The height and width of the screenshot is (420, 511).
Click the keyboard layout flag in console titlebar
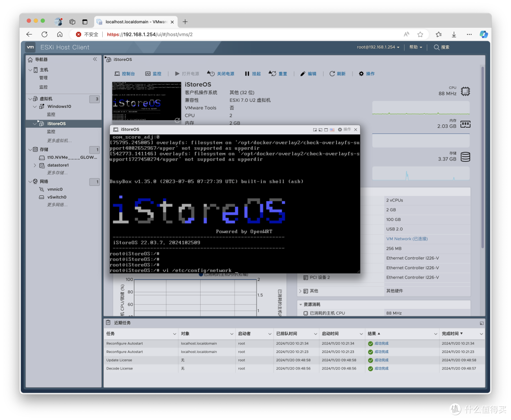[x=332, y=130]
